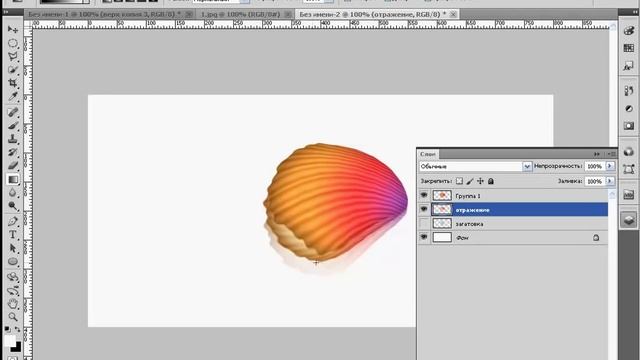640x360 pixels.
Task: Expand the tools panel with its top double arrow
Action: coord(6,12)
